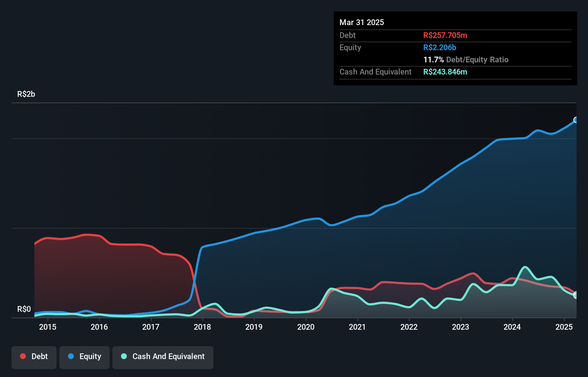Screen dimensions: 588x377
Task: Click the tooltip Debt row label
Action: coord(347,35)
